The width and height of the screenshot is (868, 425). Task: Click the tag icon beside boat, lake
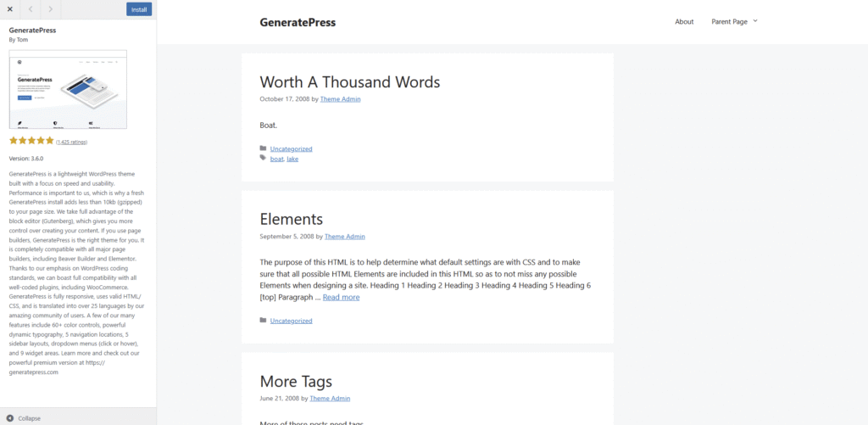(x=263, y=158)
